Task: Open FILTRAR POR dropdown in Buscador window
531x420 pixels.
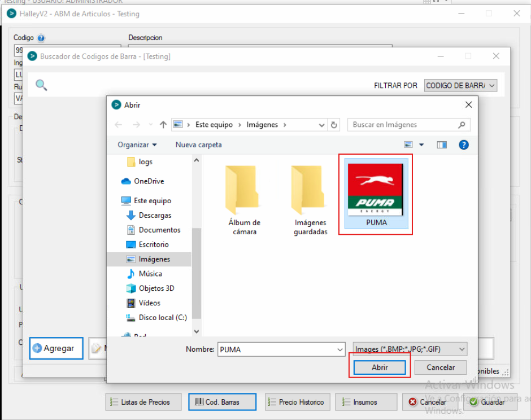Action: point(460,86)
